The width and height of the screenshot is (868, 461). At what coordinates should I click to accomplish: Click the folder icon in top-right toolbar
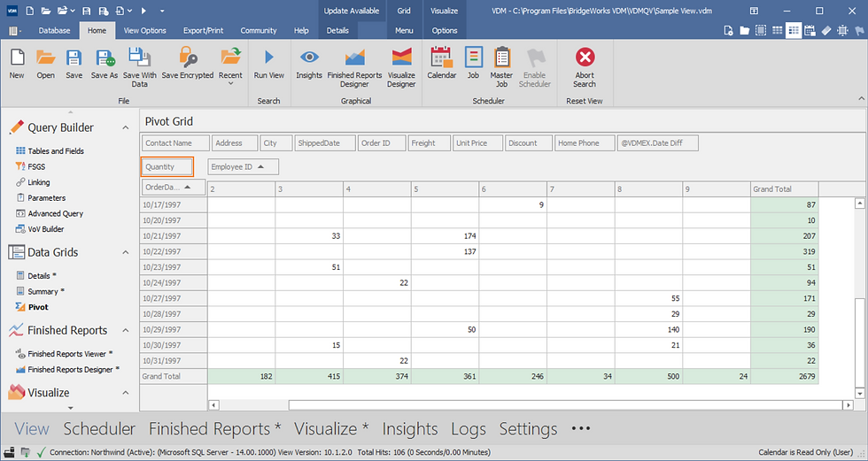coord(745,31)
